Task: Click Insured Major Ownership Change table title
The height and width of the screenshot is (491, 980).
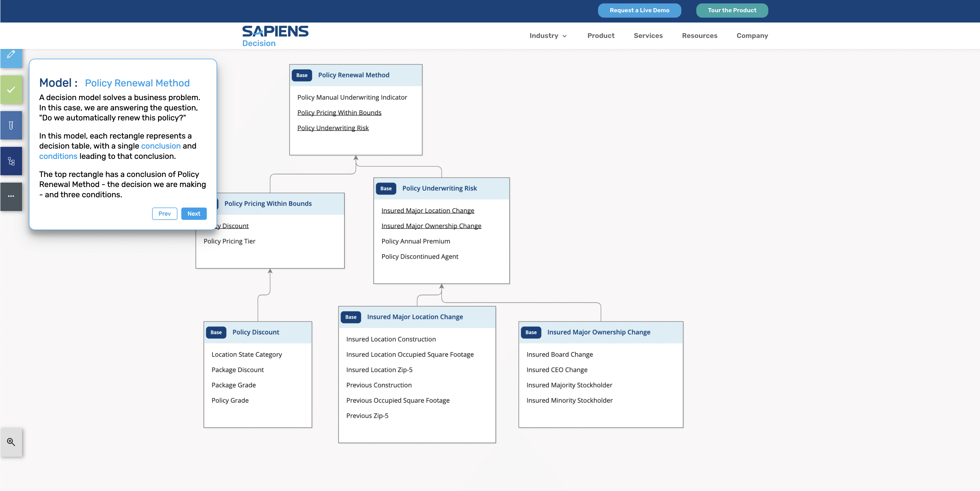Action: (599, 333)
